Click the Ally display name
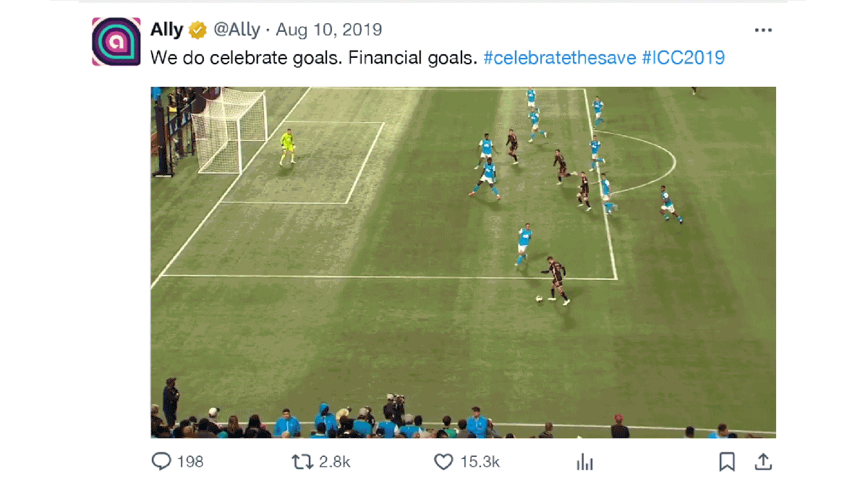This screenshot has width=868, height=488. click(x=167, y=30)
